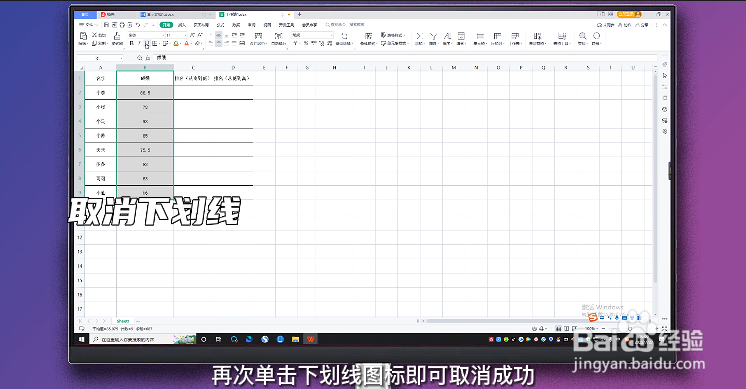Click the Conditional Formatting icon

coord(369,36)
